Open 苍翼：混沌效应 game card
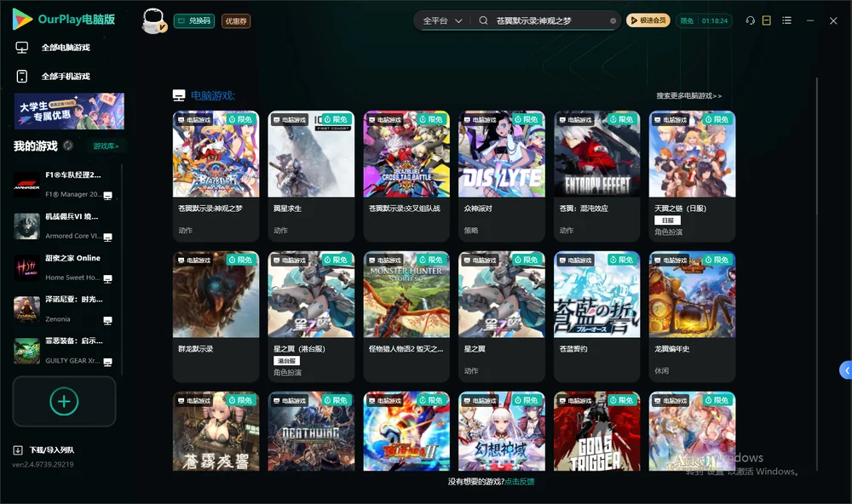The image size is (852, 504). [597, 176]
